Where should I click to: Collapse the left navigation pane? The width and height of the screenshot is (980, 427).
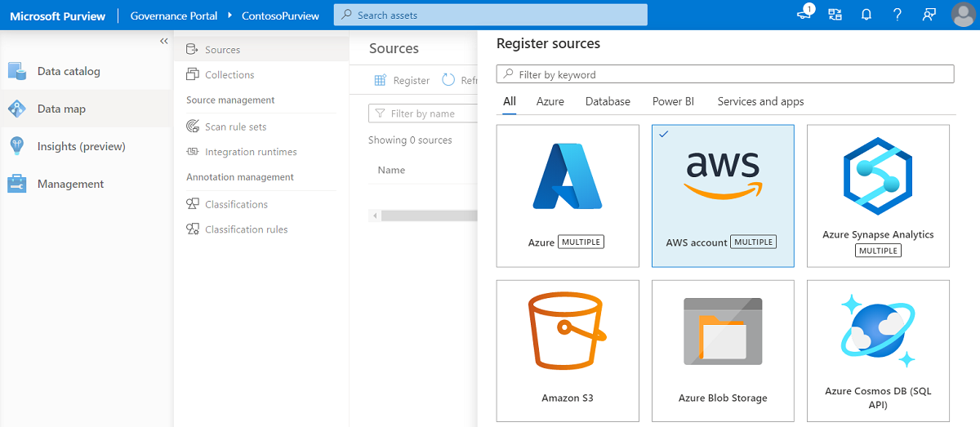(x=164, y=41)
